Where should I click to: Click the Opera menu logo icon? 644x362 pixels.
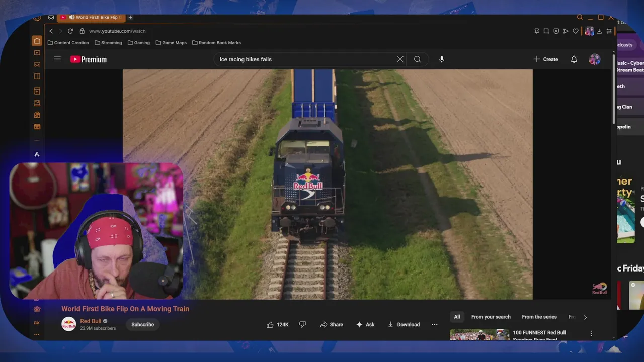[x=37, y=18]
